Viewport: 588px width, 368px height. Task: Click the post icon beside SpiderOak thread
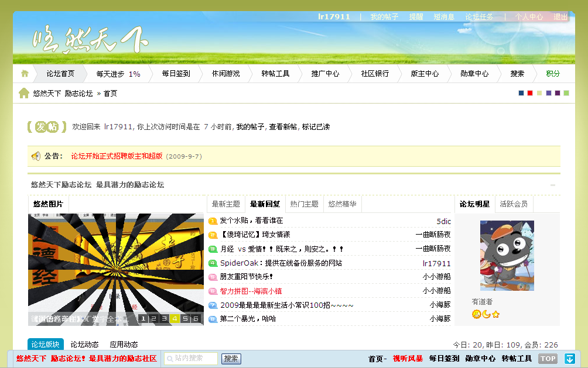point(213,263)
